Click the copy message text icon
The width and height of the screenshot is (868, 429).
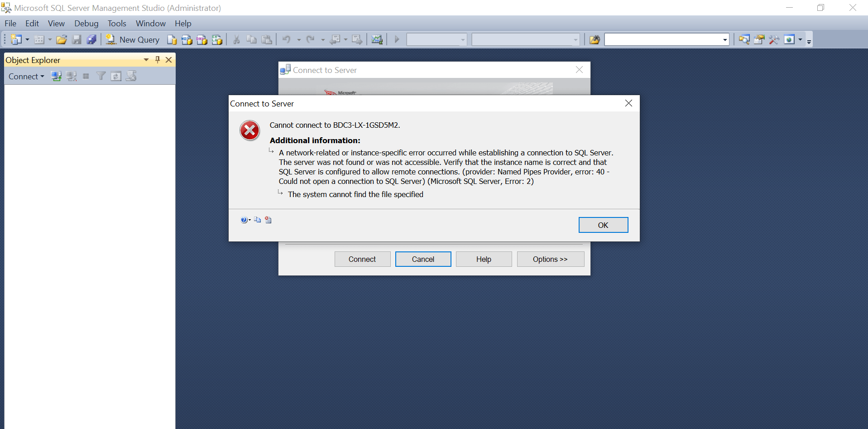pos(258,220)
